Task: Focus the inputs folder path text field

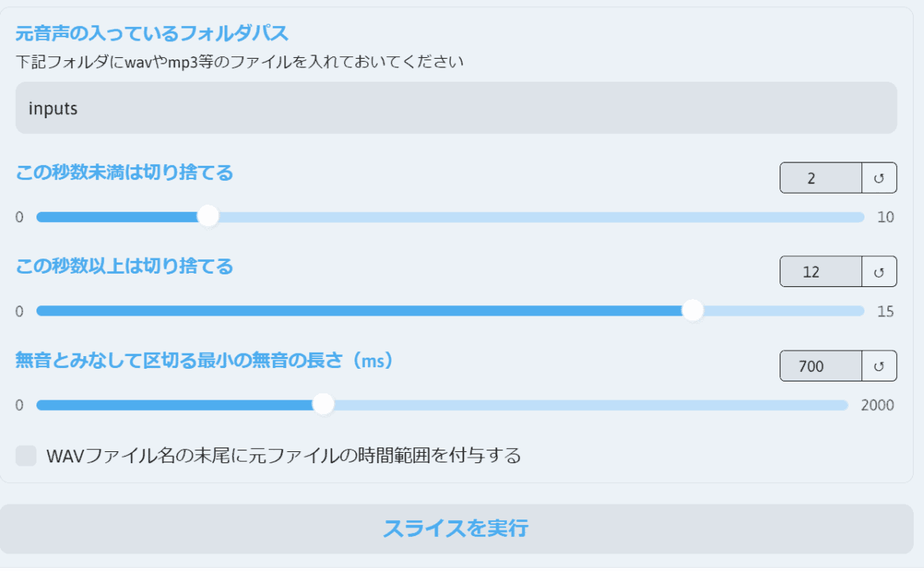Action: (x=456, y=108)
